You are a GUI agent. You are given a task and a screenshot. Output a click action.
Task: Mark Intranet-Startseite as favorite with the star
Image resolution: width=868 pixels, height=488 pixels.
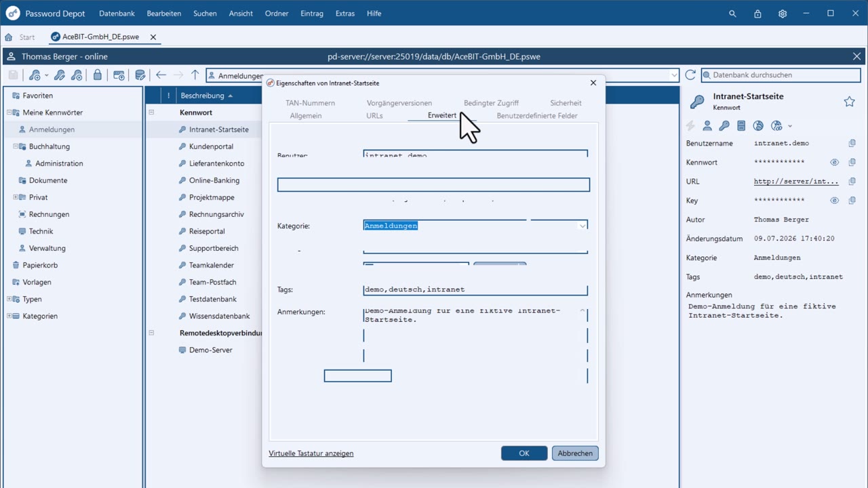(x=849, y=102)
